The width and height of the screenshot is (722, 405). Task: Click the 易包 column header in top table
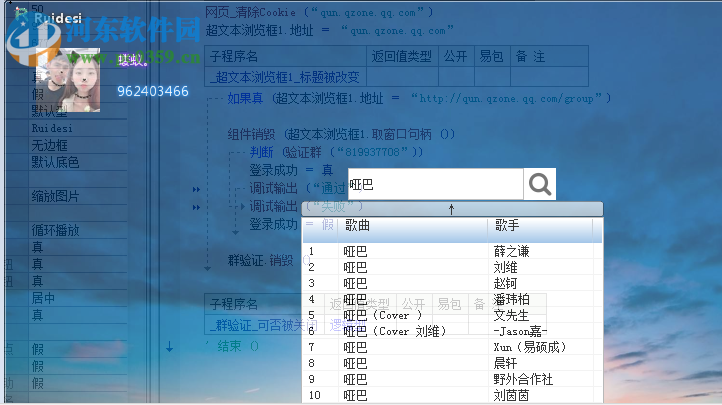[x=492, y=57]
